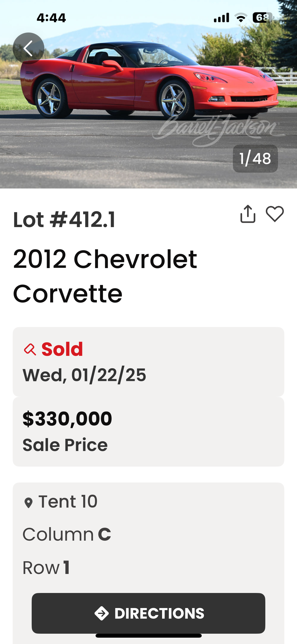Tap the directions arrow icon in button
Viewport: 297px width, 644px height.
click(x=102, y=613)
